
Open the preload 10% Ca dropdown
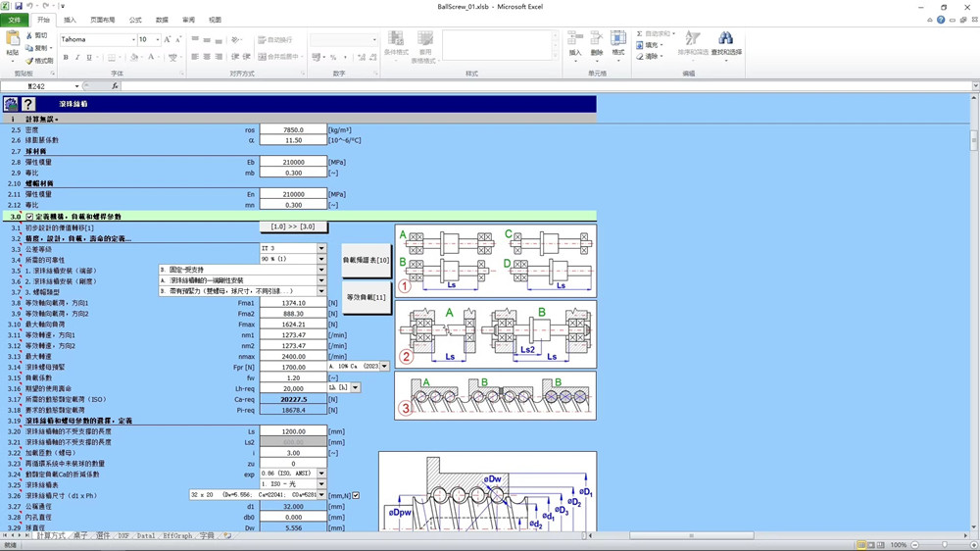click(x=384, y=367)
